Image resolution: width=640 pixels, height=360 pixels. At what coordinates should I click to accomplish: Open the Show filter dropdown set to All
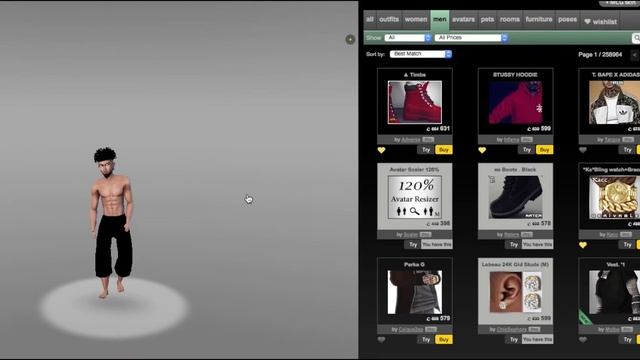pyautogui.click(x=408, y=38)
